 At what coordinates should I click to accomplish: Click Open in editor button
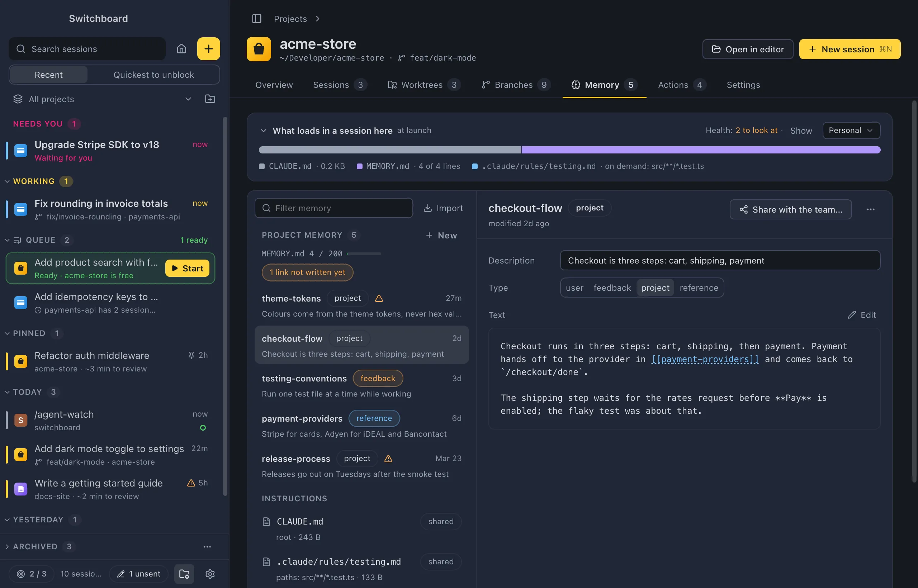pyautogui.click(x=748, y=49)
